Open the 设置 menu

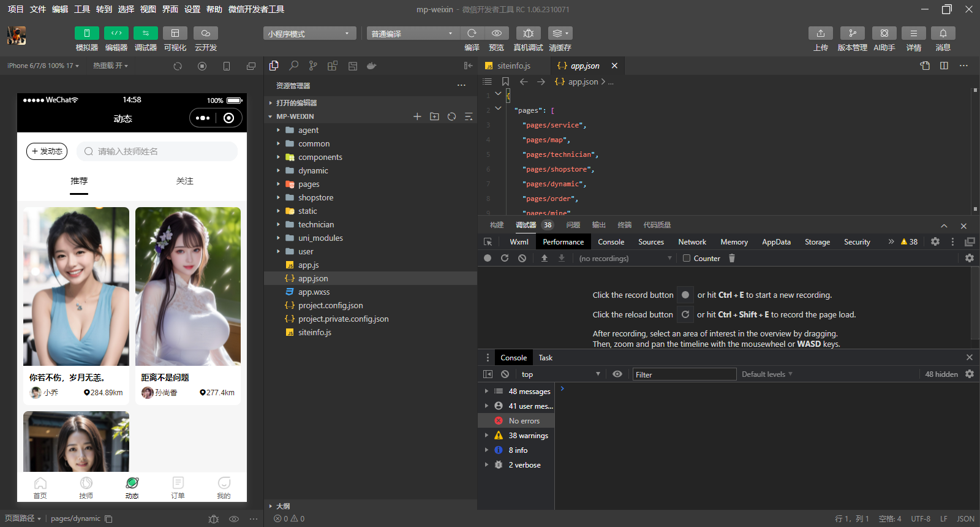192,9
